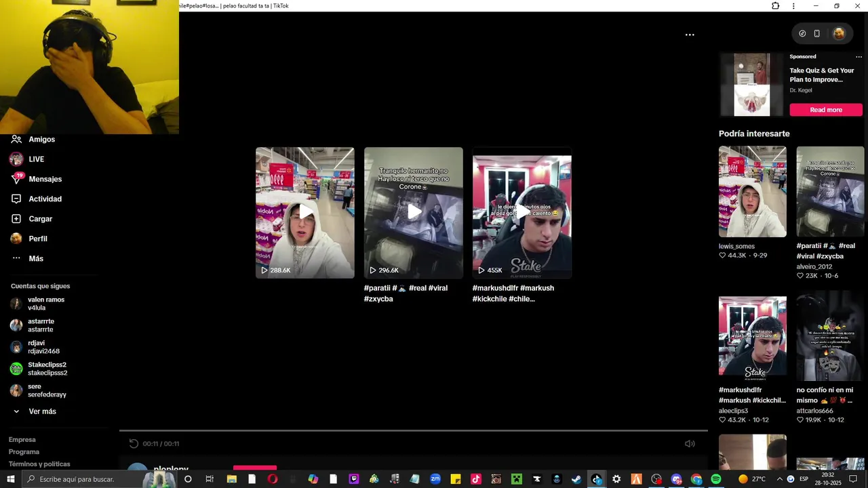Click the video progress bar
Viewport: 868px width, 488px height.
[x=414, y=430]
